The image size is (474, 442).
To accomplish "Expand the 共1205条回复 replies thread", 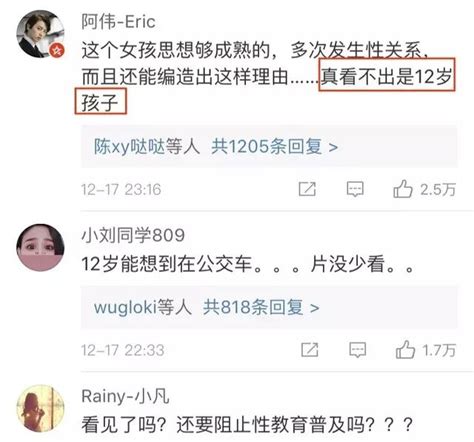I will (275, 147).
